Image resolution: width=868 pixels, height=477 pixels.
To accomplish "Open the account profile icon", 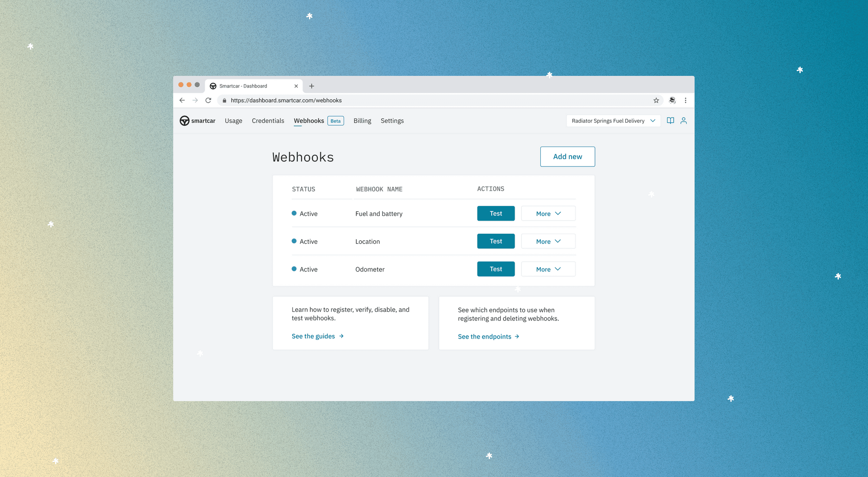I will 684,121.
